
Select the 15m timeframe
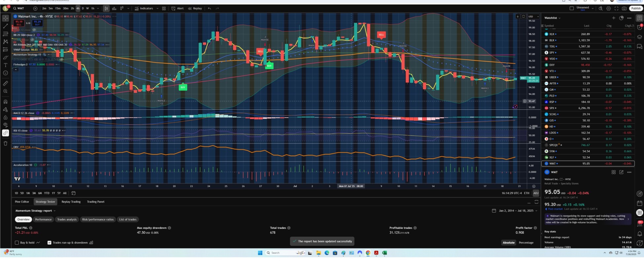pos(58,9)
